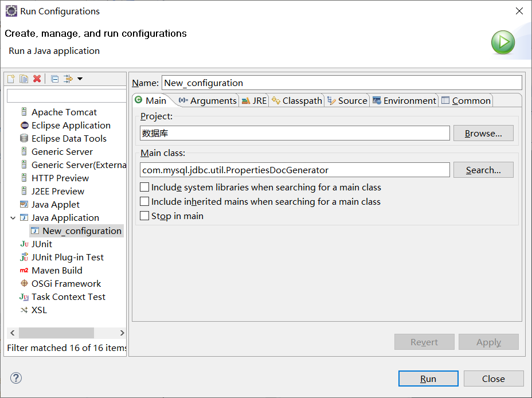
Task: Toggle the include inherited mains checkbox
Action: click(145, 202)
